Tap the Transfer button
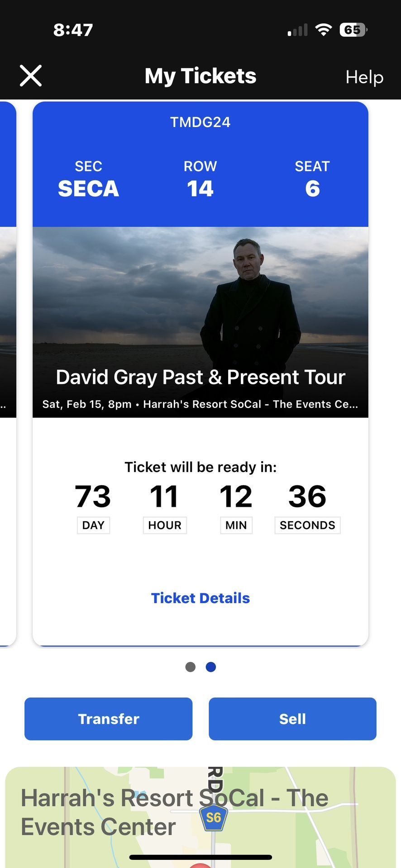401x868 pixels. point(108,719)
